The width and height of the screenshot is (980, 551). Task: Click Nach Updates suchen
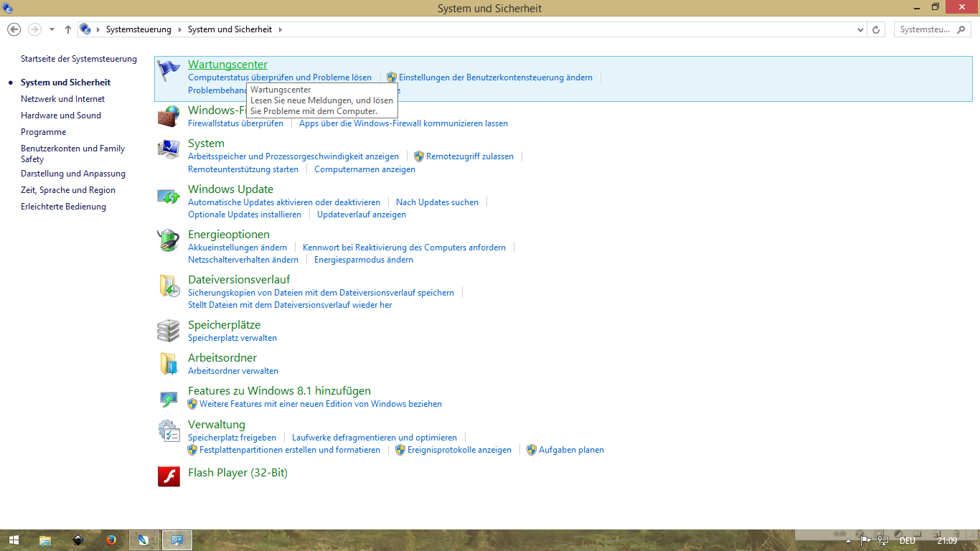[x=437, y=202]
